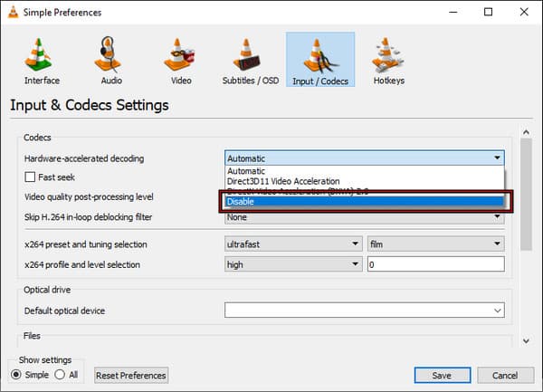This screenshot has height=392, width=543.
Task: Click the Default optical device label
Action: click(64, 311)
